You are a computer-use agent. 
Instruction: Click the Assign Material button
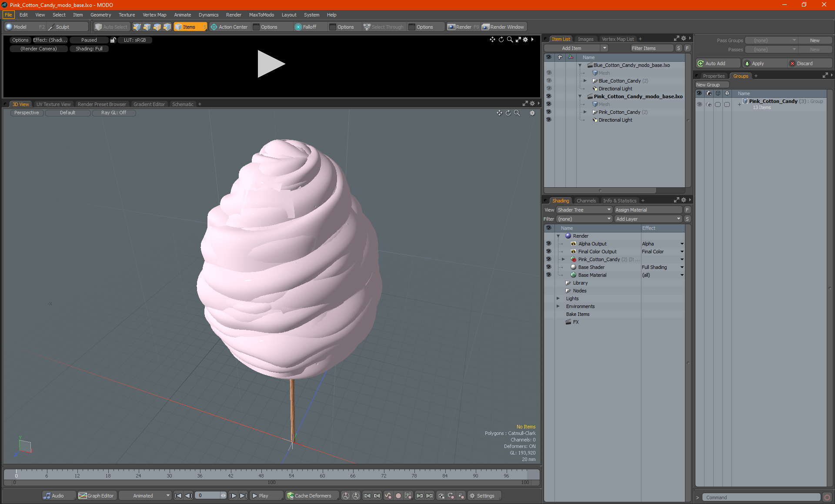click(x=648, y=210)
